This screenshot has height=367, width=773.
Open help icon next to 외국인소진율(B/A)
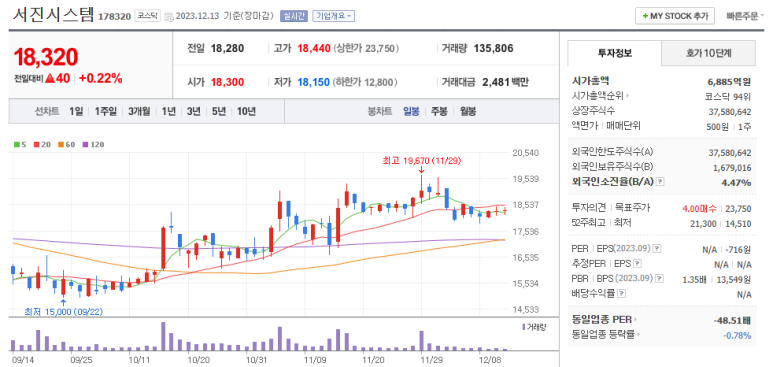[x=661, y=182]
